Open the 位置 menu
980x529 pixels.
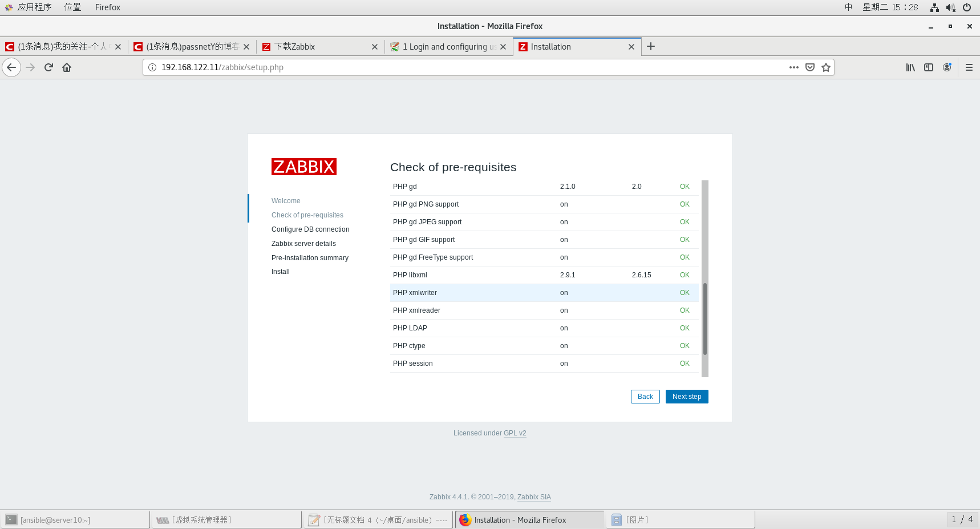pos(72,7)
